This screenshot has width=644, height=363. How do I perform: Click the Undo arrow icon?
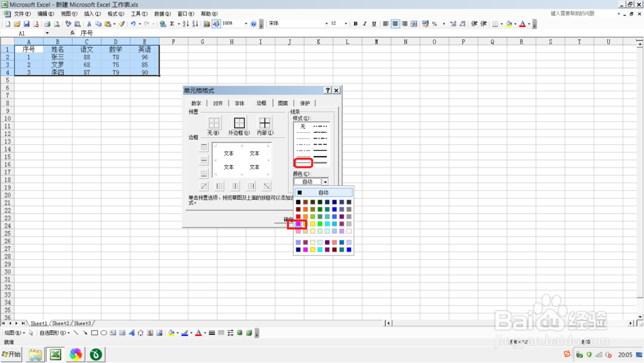[133, 24]
